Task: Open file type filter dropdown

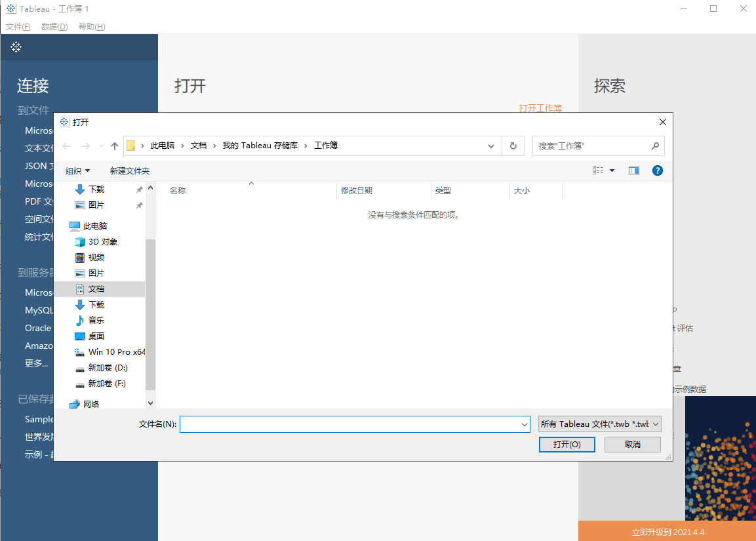Action: [599, 424]
